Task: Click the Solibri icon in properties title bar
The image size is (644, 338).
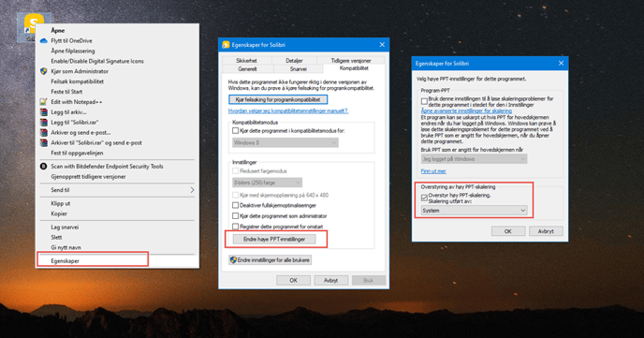Action: pyautogui.click(x=226, y=45)
